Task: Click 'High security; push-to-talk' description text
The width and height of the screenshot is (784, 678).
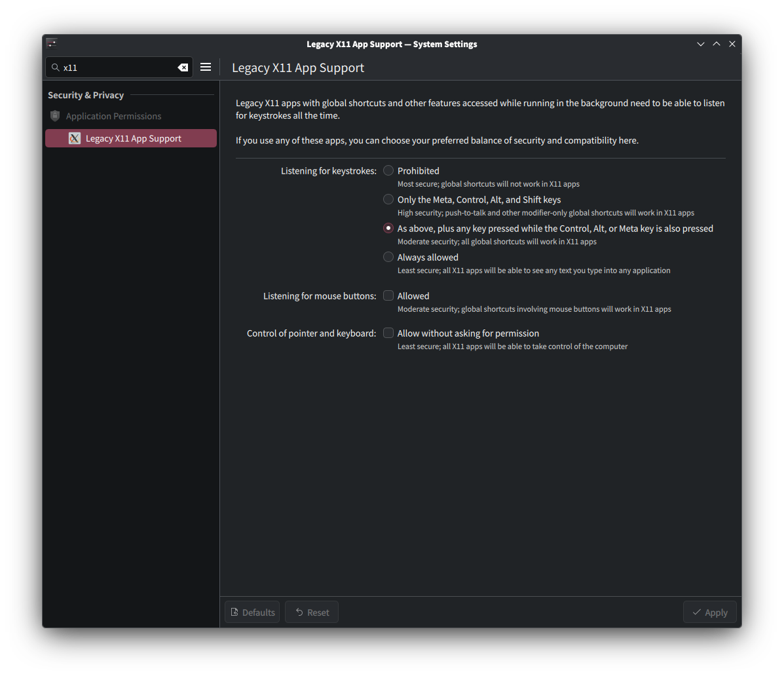Action: coord(546,213)
